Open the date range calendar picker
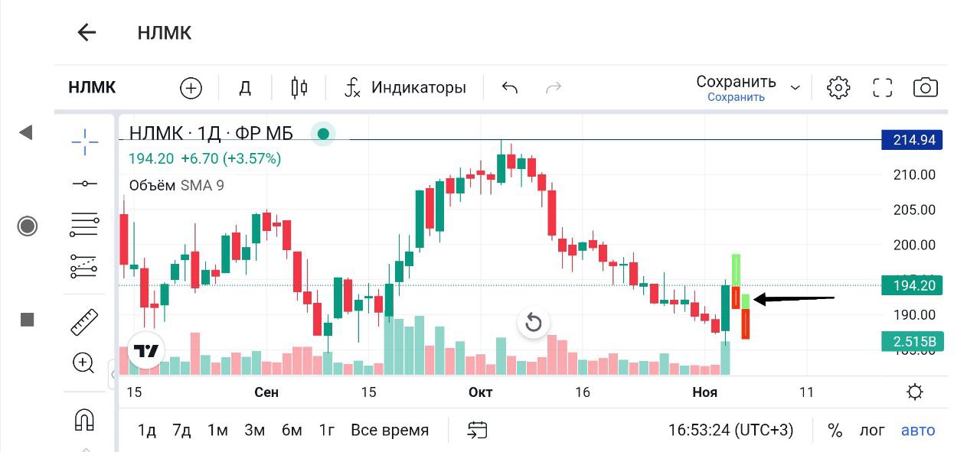980x452 pixels. (477, 430)
